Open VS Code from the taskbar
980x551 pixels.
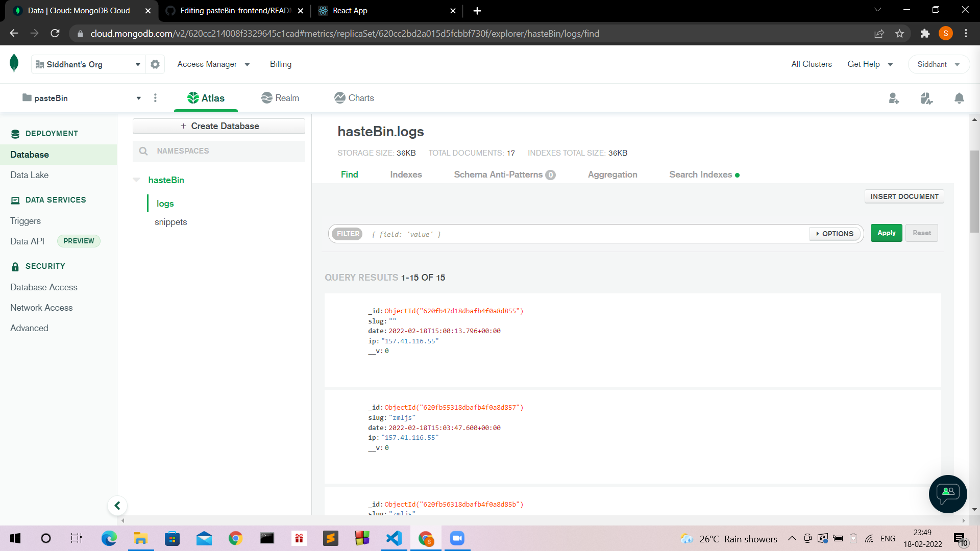coord(394,538)
